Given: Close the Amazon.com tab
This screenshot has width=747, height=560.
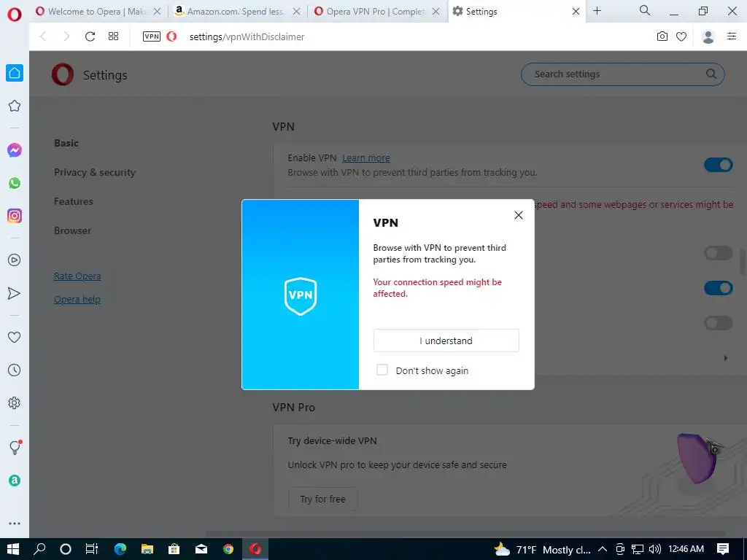Looking at the screenshot, I should (296, 12).
